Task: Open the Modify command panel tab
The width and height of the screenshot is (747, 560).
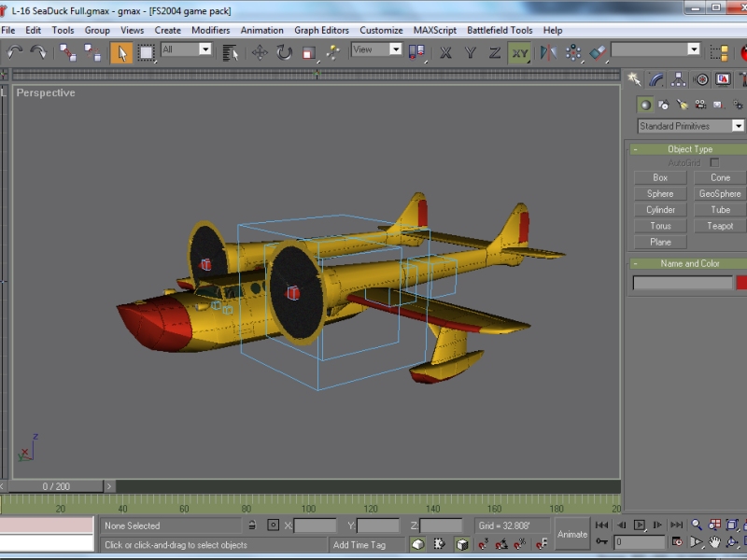Action: 656,79
